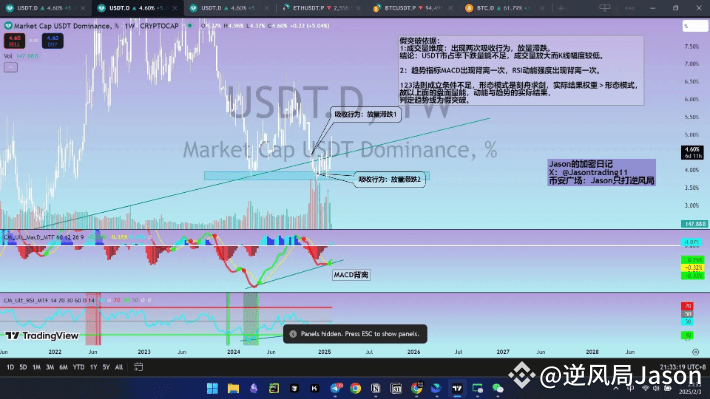Click the red RSI 70 level label

tap(687, 306)
